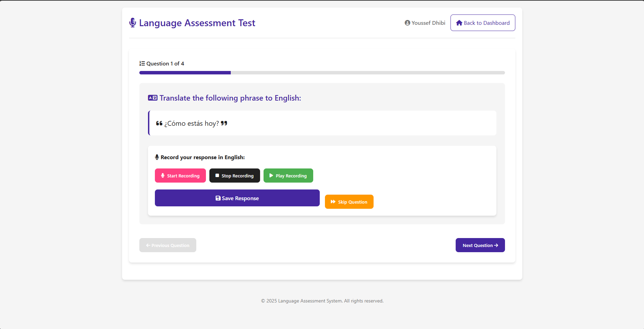Click the question progress bar
Image resolution: width=644 pixels, height=329 pixels.
[322, 73]
